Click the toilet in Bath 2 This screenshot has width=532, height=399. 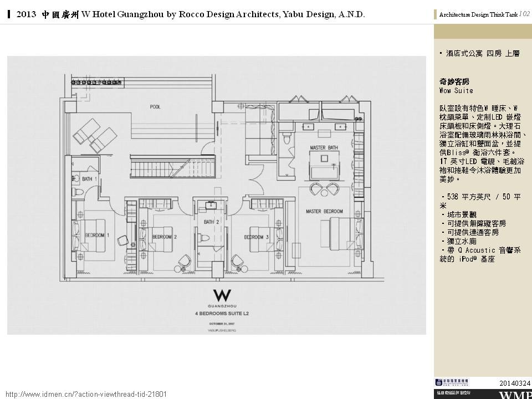(204, 239)
